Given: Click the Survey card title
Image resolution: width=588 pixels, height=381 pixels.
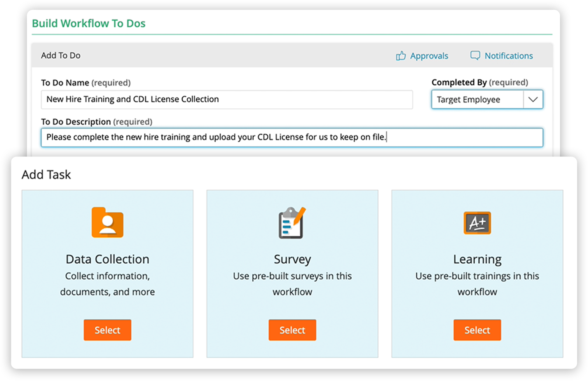Looking at the screenshot, I should pos(292,259).
